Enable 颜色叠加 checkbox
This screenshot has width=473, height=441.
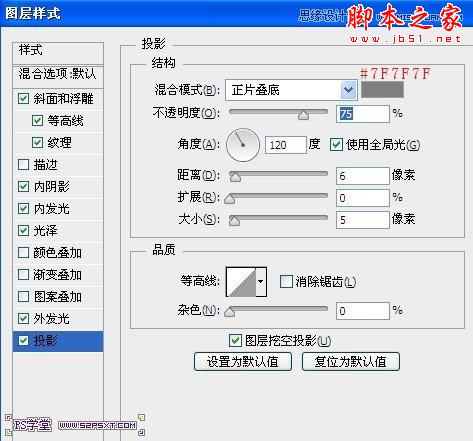[23, 252]
